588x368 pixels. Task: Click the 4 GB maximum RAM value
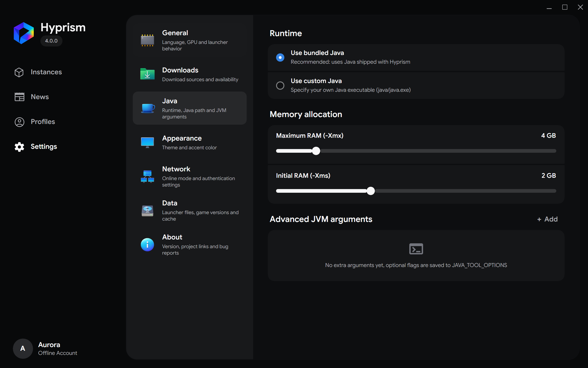(x=548, y=135)
